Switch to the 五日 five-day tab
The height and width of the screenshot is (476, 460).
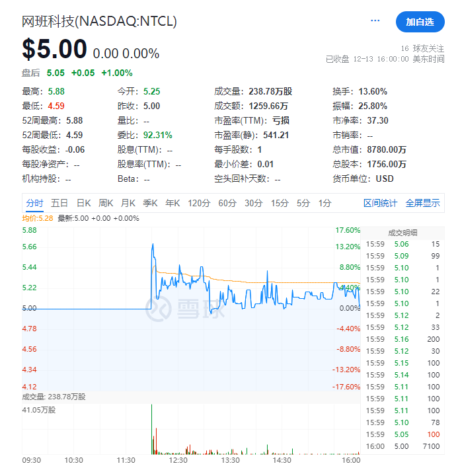click(59, 203)
